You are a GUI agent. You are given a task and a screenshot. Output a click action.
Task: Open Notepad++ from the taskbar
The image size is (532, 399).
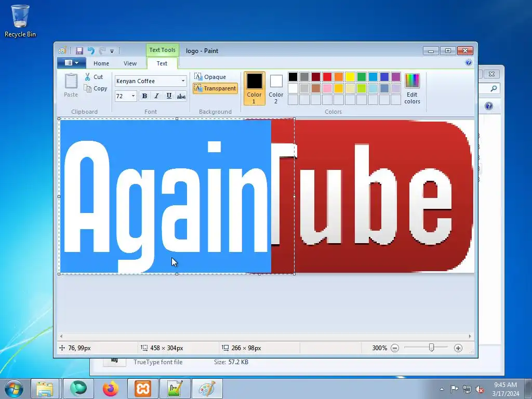175,389
